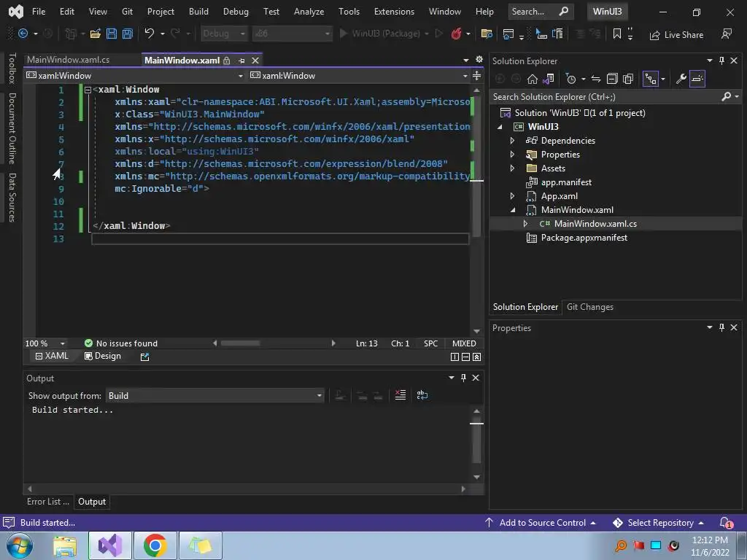The width and height of the screenshot is (747, 560).
Task: Click the Live Share button
Action: pyautogui.click(x=676, y=35)
